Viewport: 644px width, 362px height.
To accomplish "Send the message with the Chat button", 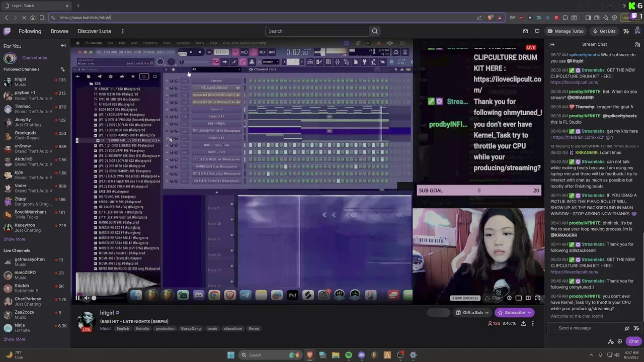I will (633, 341).
